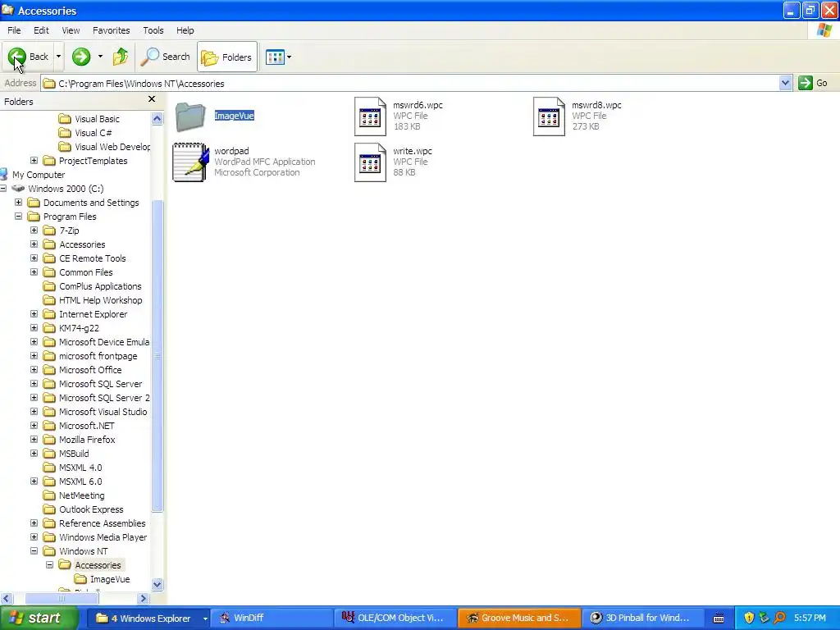
Task: Open the Views icon menu
Action: (278, 57)
